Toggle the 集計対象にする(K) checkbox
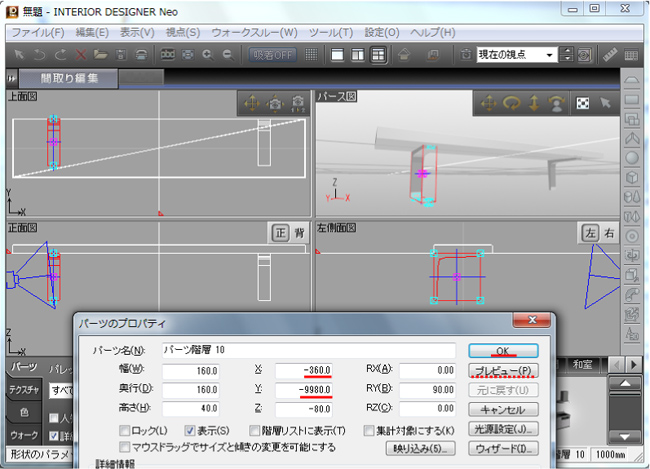This screenshot has height=469, width=650. 370,430
